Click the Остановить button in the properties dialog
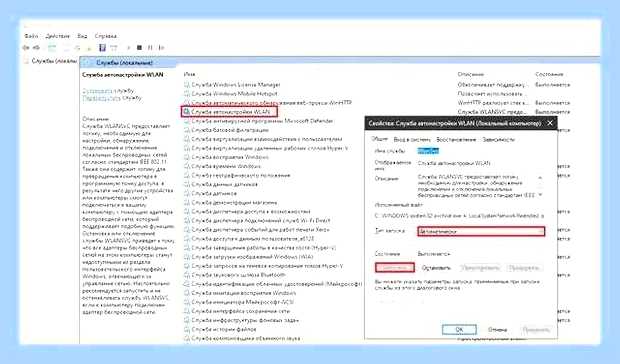 [436, 268]
